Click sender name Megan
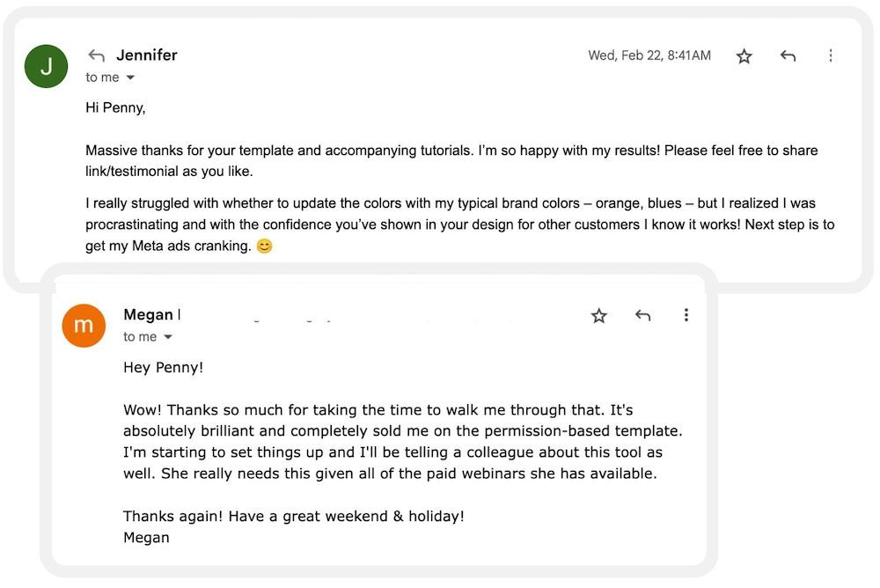 click(149, 314)
